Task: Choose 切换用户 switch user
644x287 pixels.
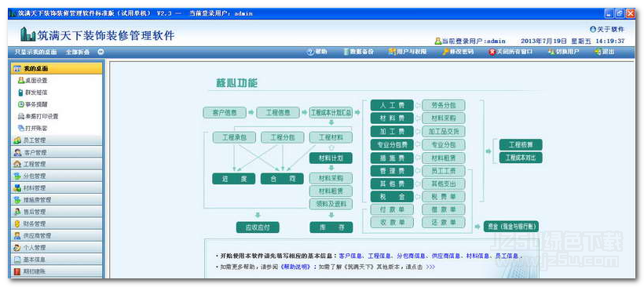Action: (563, 52)
